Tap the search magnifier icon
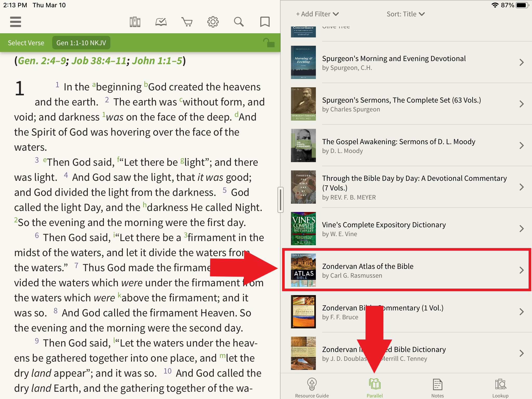The image size is (532, 399). click(239, 22)
